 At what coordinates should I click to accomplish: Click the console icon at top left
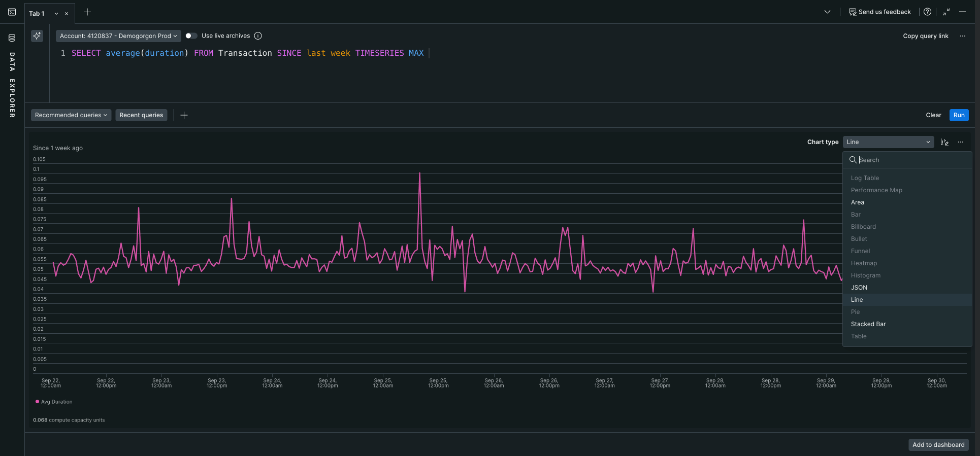click(x=12, y=12)
